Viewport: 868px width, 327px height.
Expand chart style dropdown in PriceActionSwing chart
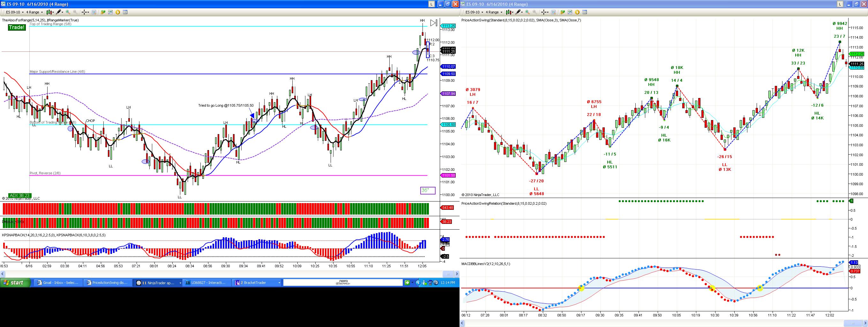(513, 12)
